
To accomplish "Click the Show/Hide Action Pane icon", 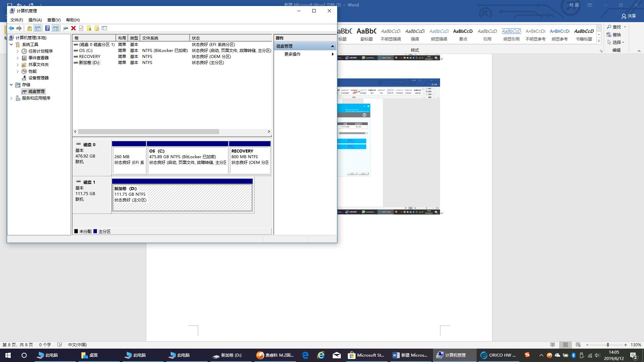I will (x=56, y=28).
